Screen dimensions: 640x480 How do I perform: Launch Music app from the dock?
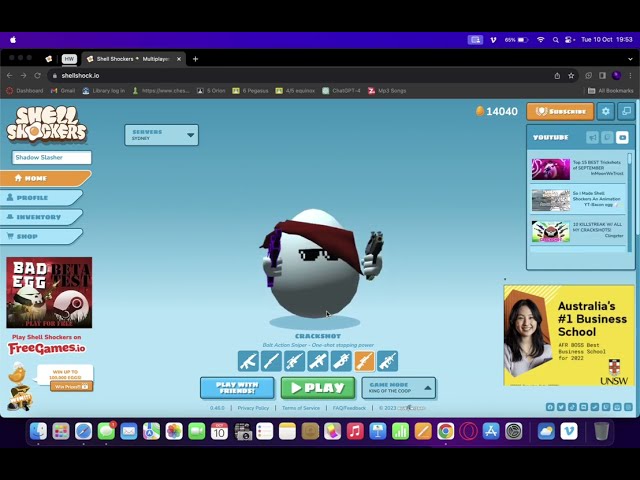tap(355, 431)
